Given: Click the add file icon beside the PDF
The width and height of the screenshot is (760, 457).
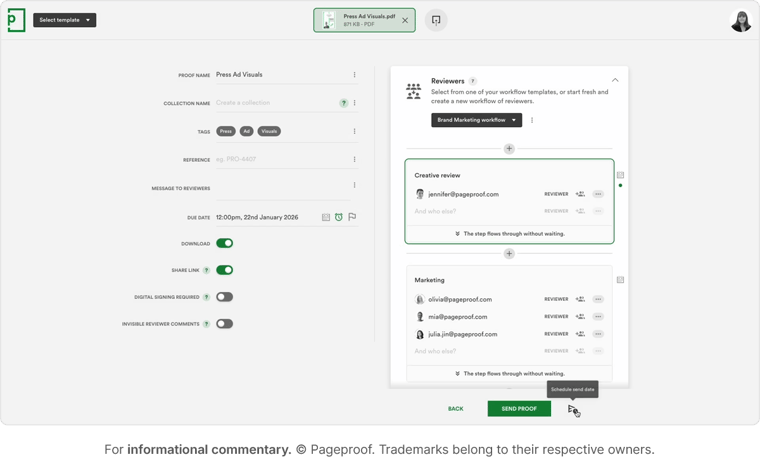Looking at the screenshot, I should pos(436,20).
